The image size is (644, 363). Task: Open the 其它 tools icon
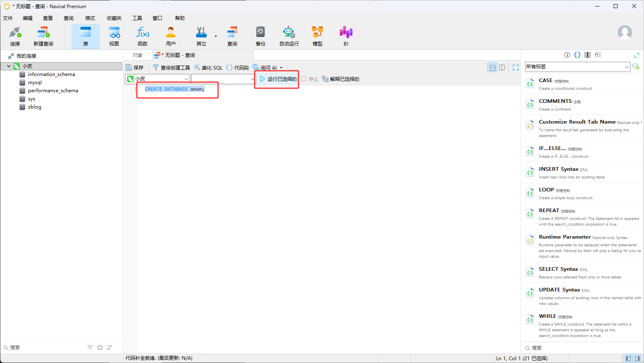click(x=201, y=36)
